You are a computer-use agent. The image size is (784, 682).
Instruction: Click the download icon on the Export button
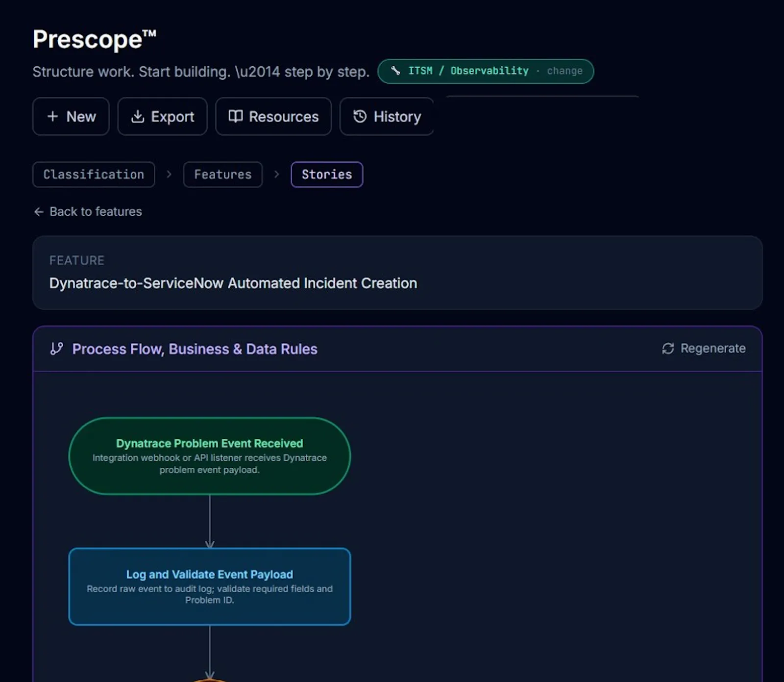(138, 116)
